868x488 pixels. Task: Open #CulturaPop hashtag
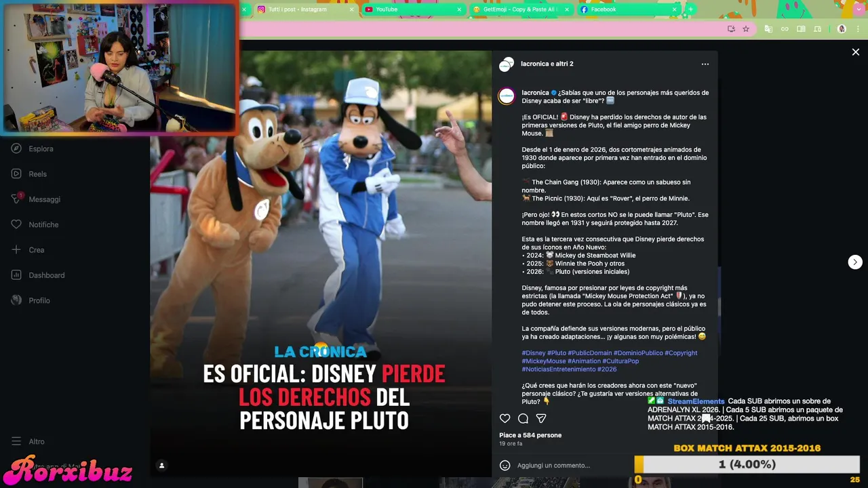tap(620, 361)
